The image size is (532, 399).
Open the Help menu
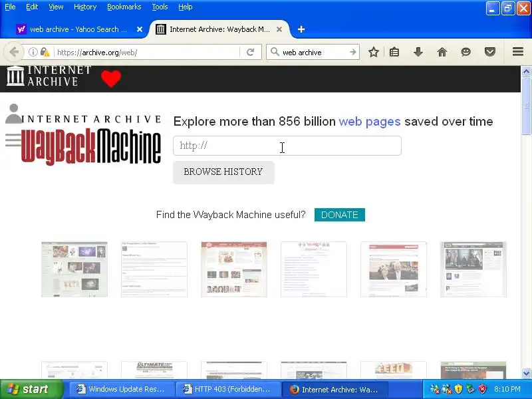186,7
